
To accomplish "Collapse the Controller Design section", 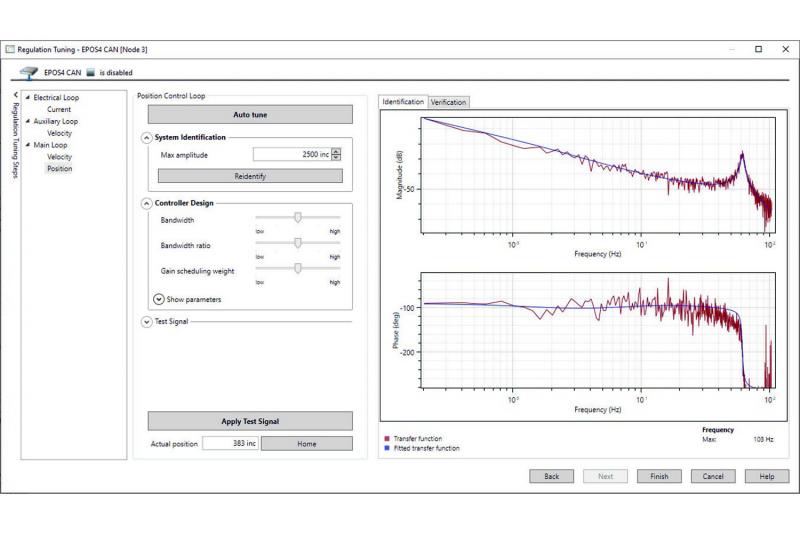I will 147,203.
